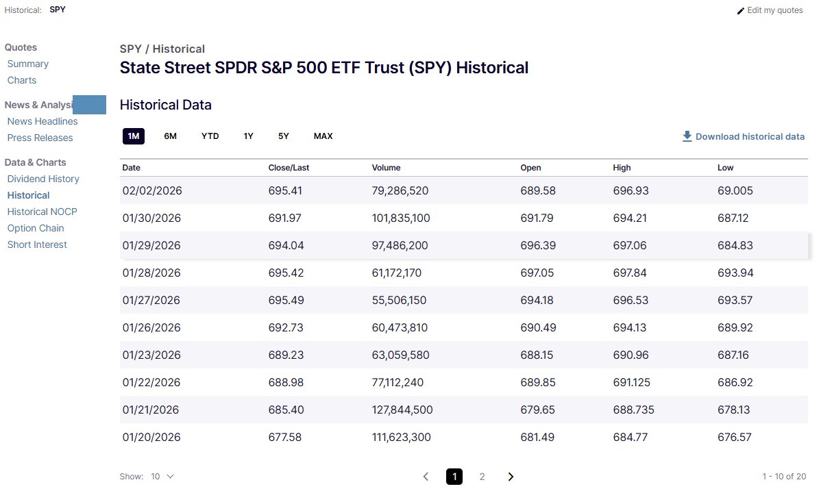819x504 pixels.
Task: Select the 5Y time range
Action: 284,136
